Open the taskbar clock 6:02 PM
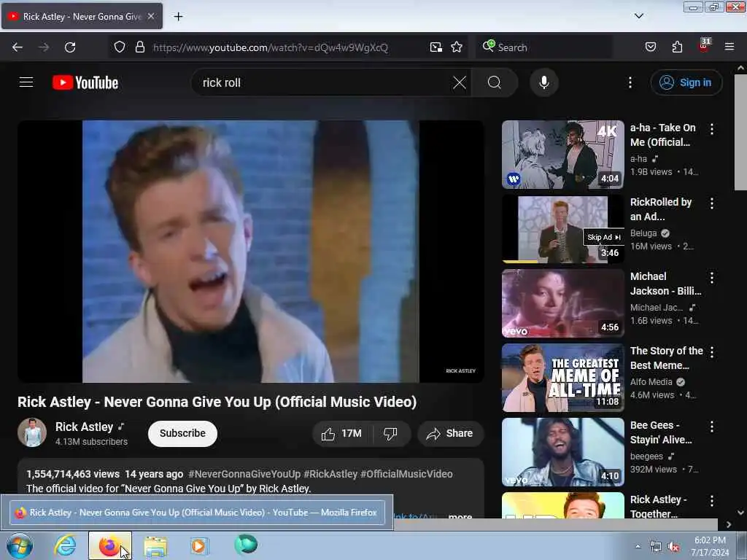 [x=710, y=546]
